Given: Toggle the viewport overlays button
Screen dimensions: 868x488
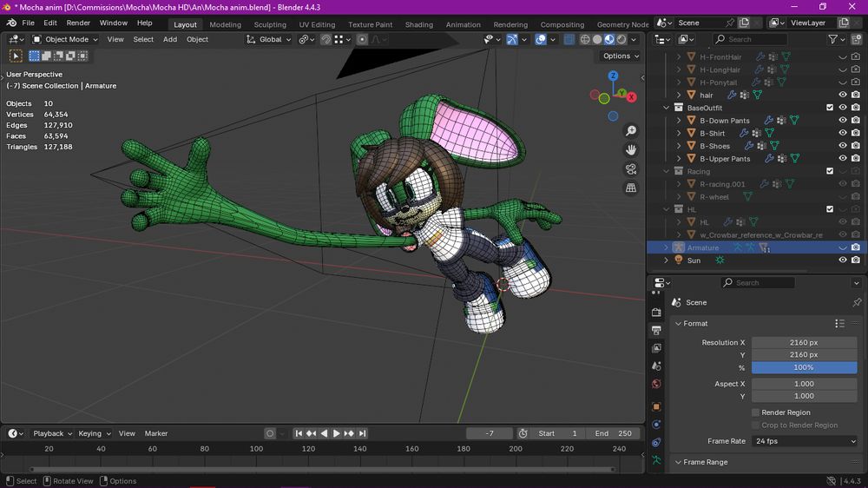Looking at the screenshot, I should 541,39.
